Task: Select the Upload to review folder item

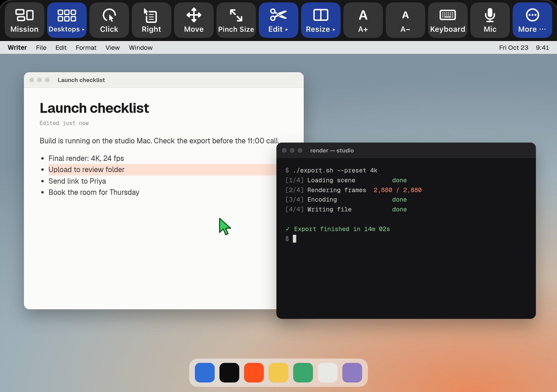Action: (162, 170)
